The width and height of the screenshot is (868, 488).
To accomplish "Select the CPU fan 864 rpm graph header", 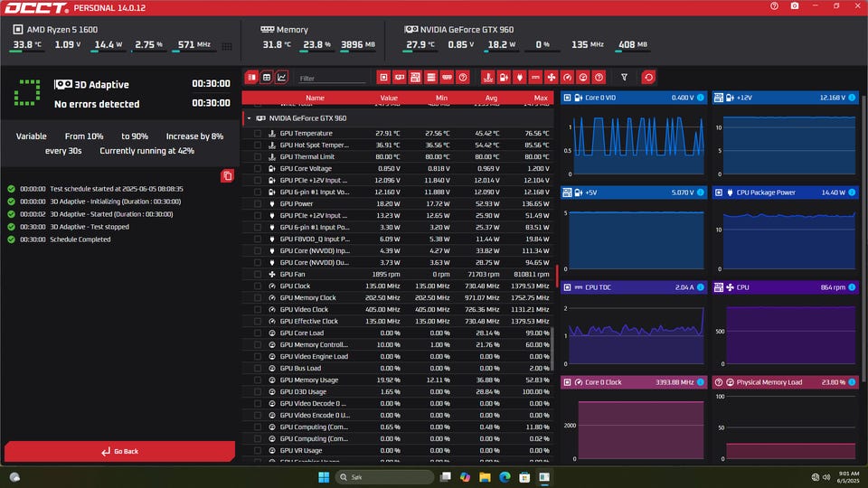I will 786,287.
